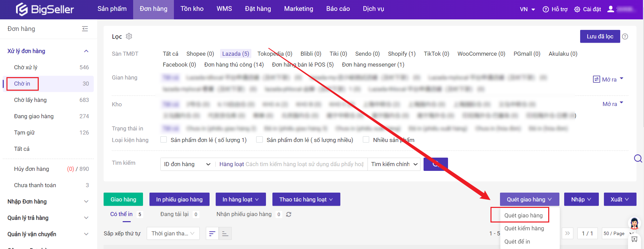Click the filter settings gear icon
The width and height of the screenshot is (644, 249).
129,36
